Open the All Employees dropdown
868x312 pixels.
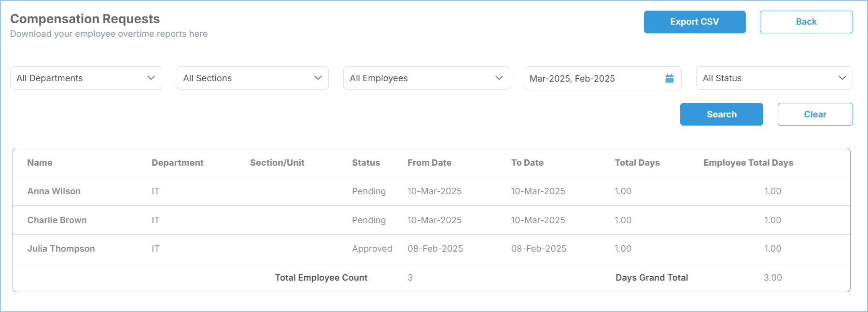[426, 78]
